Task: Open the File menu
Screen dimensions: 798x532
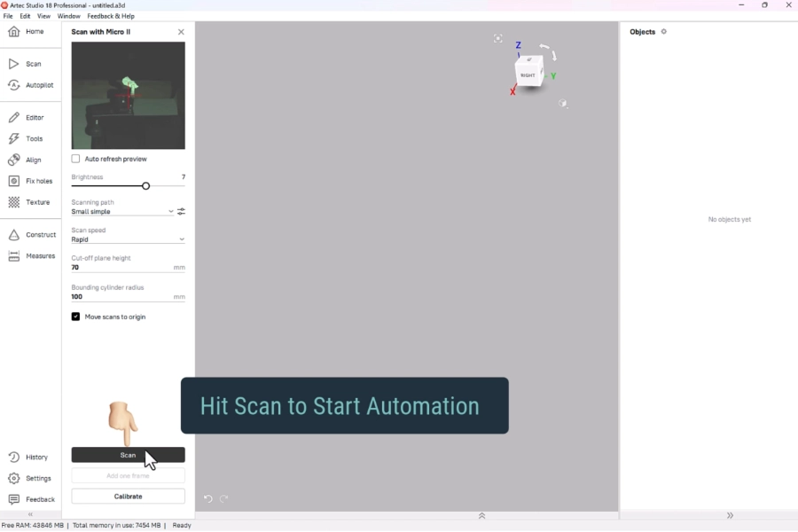Action: pyautogui.click(x=8, y=16)
